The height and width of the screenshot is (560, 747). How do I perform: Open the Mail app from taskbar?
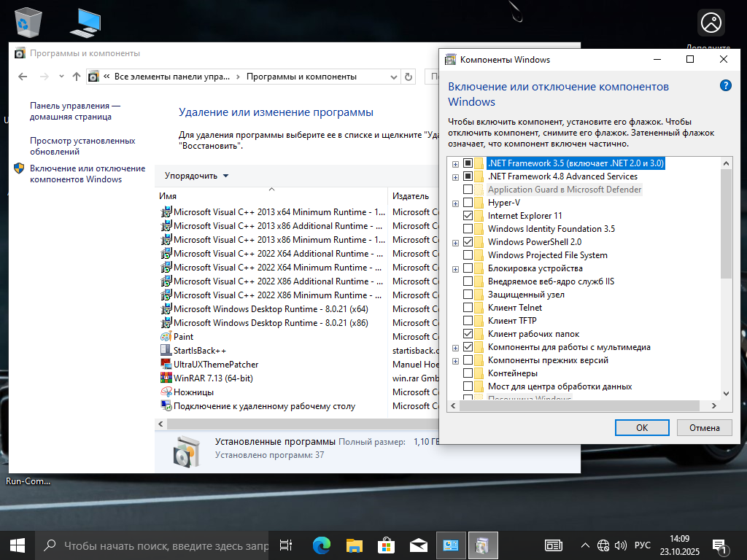[418, 545]
